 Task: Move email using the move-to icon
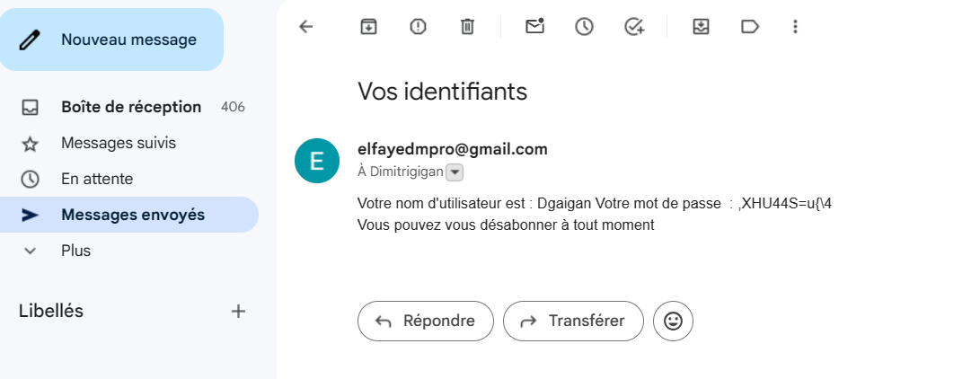[702, 27]
